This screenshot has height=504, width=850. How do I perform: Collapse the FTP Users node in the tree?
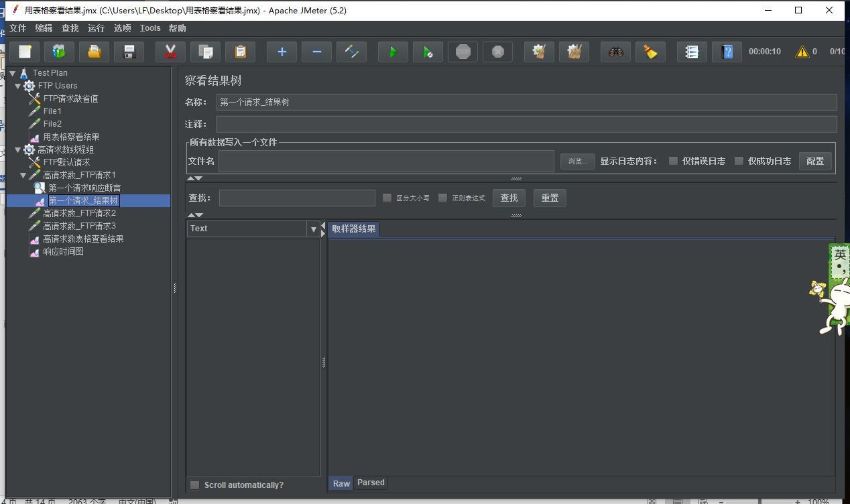[17, 85]
